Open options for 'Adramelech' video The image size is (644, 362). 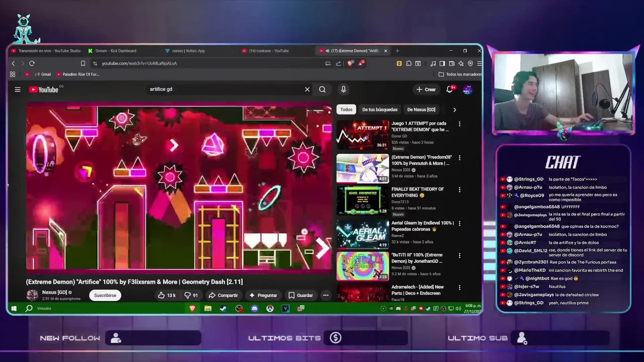[x=459, y=288]
